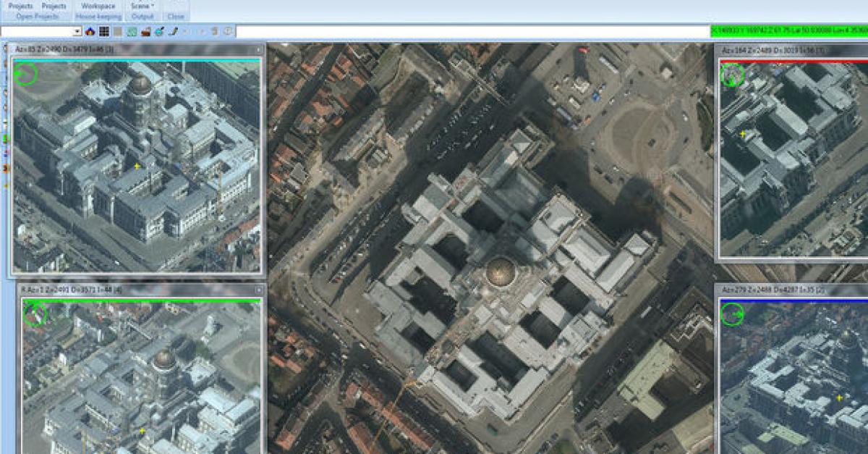The width and height of the screenshot is (868, 454).
Task: Click the pen drawing toolbar icon
Action: (x=173, y=32)
